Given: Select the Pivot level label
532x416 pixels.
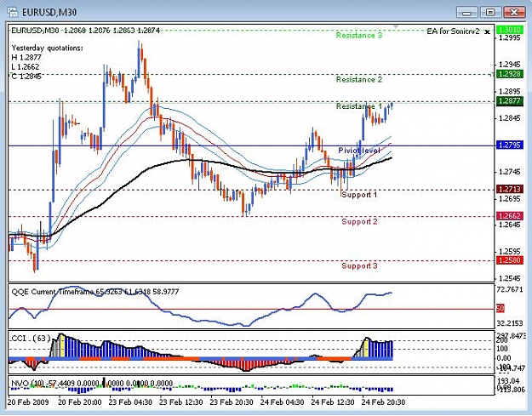Looking at the screenshot, I should pyautogui.click(x=359, y=151).
